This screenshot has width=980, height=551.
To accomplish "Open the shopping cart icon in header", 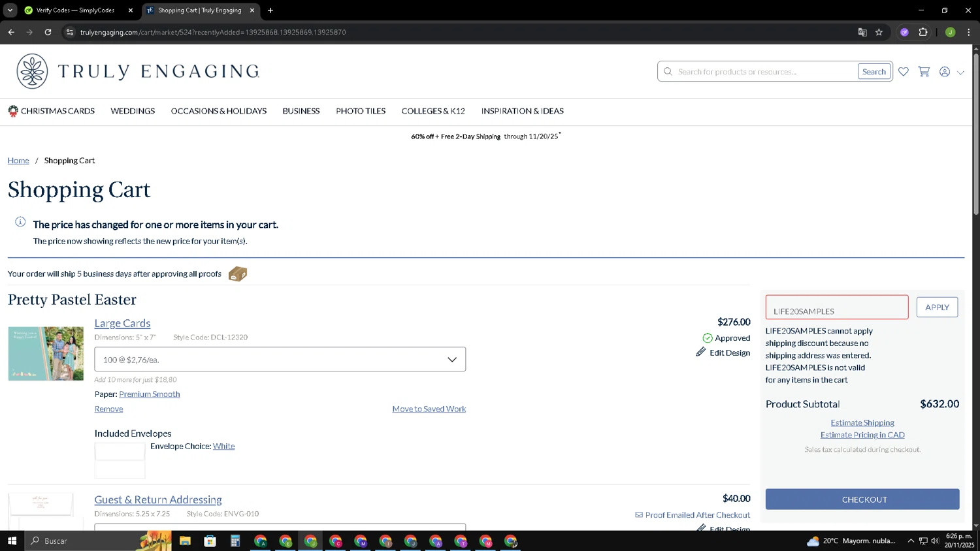I will [x=924, y=72].
